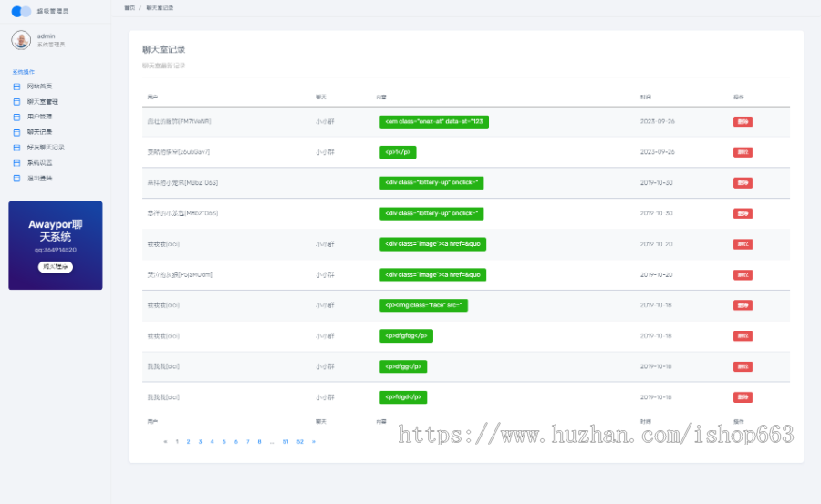
Task: Click the admin username in the sidebar
Action: (47, 36)
